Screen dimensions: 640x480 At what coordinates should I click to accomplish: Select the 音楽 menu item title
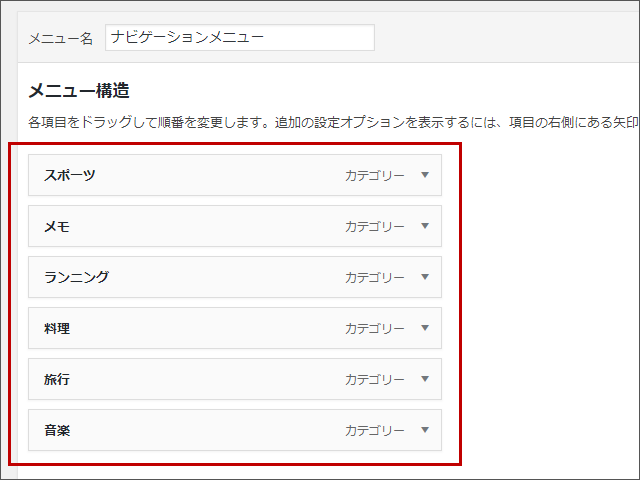[x=57, y=430]
